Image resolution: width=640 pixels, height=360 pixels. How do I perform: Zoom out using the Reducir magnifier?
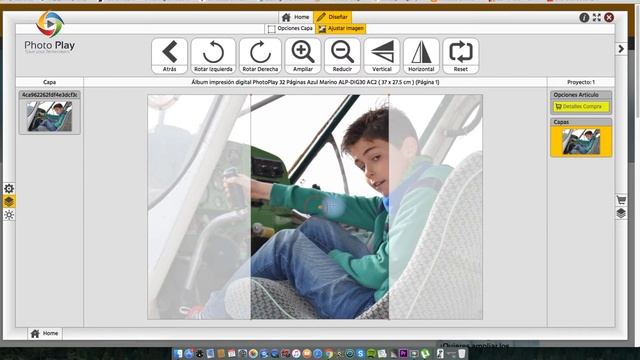click(342, 56)
